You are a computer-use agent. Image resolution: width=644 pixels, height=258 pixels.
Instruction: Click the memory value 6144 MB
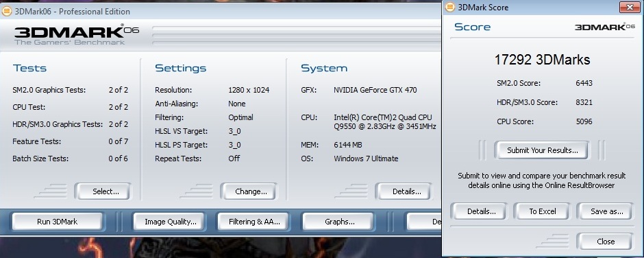point(348,145)
